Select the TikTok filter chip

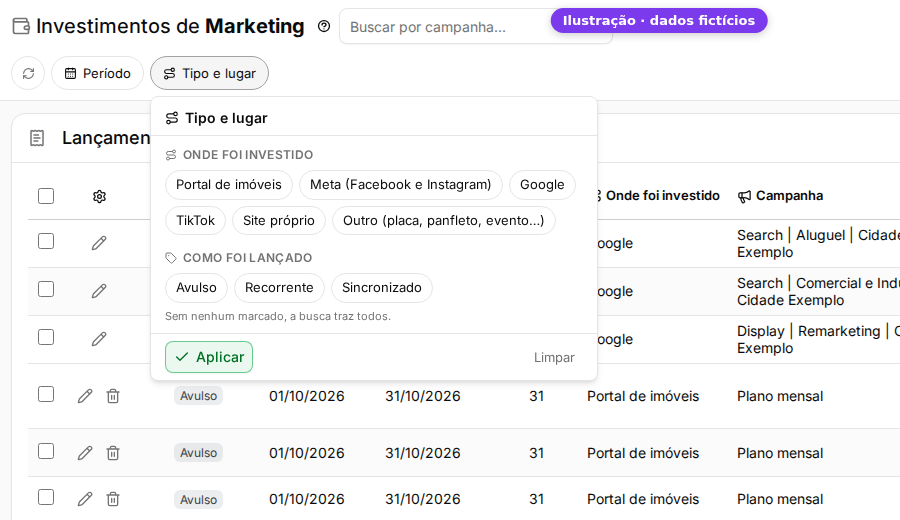point(195,221)
